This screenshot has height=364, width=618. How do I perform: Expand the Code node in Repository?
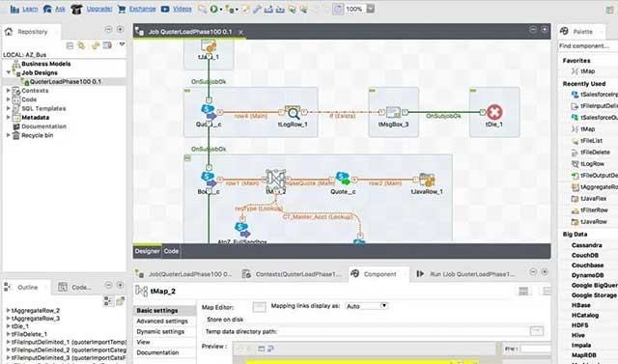click(x=9, y=99)
